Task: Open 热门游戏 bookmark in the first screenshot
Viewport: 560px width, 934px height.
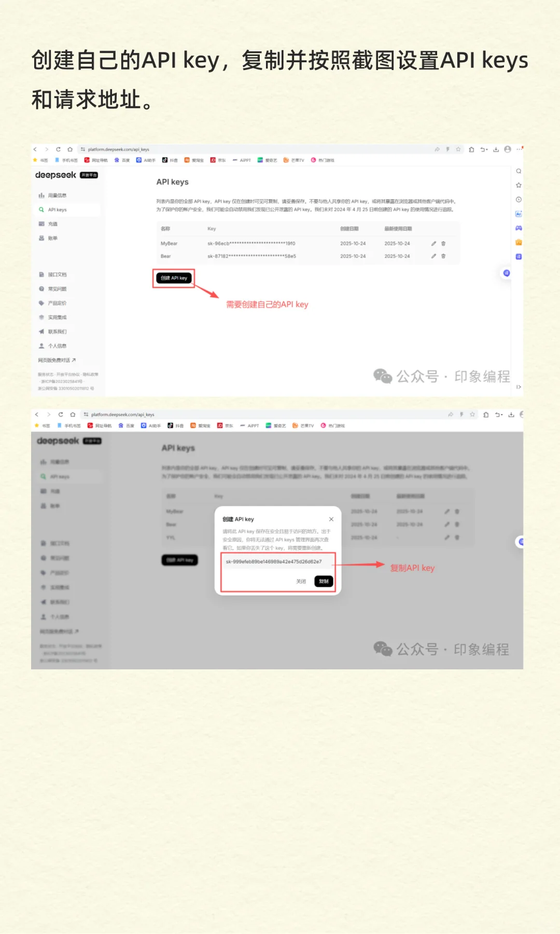Action: pos(323,160)
